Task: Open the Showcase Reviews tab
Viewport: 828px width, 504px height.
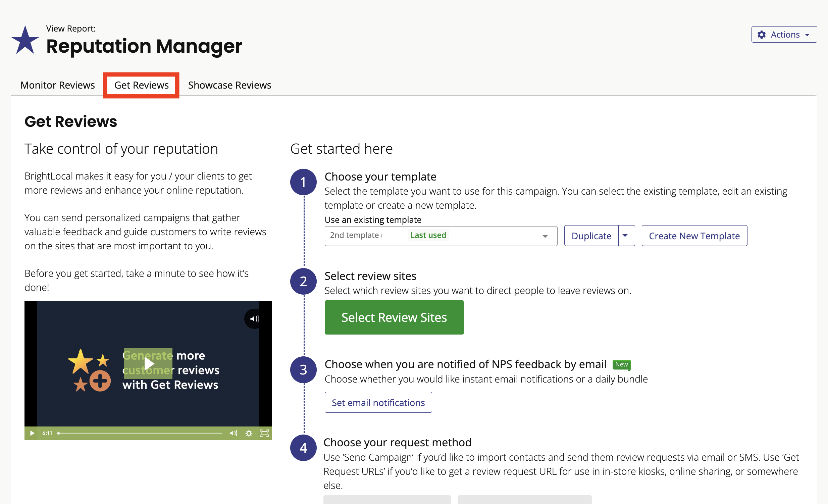Action: click(229, 85)
